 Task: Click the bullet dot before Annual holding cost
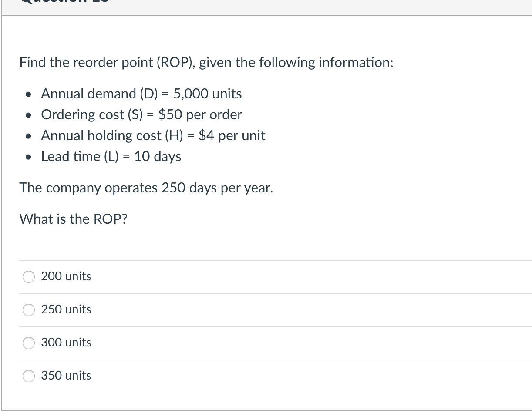29,136
